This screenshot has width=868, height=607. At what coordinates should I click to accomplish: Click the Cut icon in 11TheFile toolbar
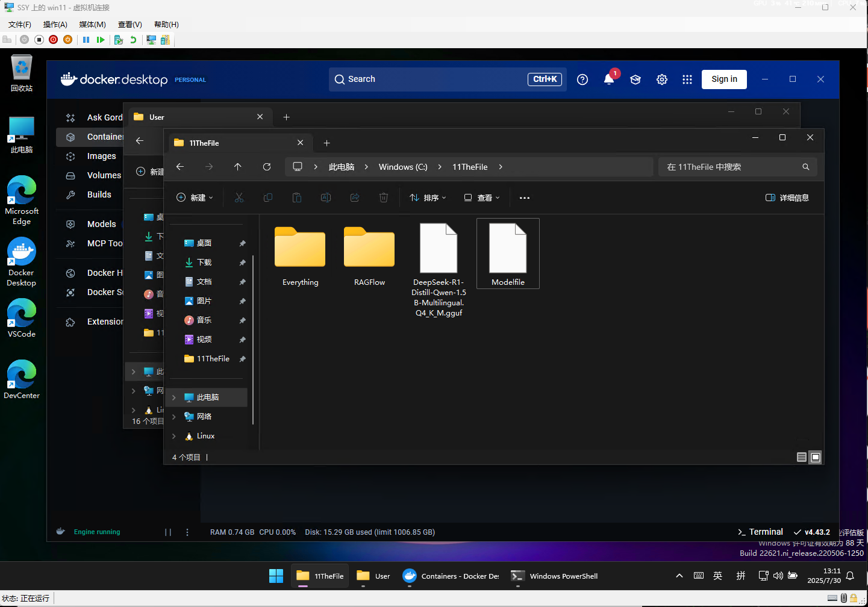click(x=239, y=198)
